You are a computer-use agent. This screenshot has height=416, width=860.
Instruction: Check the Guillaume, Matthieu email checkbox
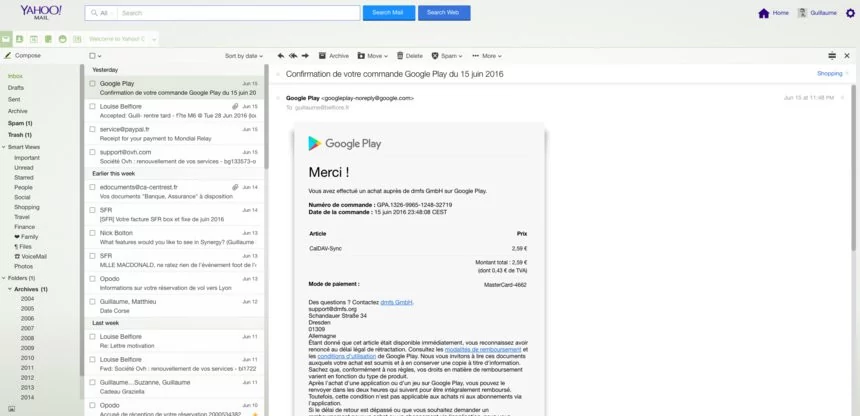[92, 301]
